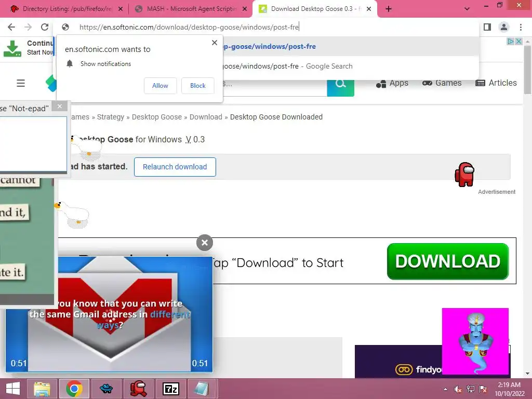Click the Chrome taskbar icon
Screen dimensions: 532x399
(x=74, y=389)
